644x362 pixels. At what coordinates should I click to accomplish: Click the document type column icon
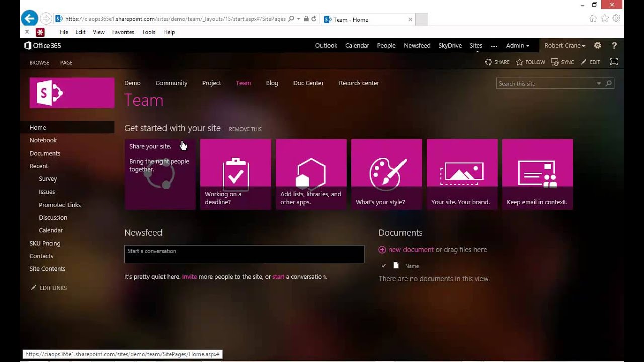pos(396,266)
